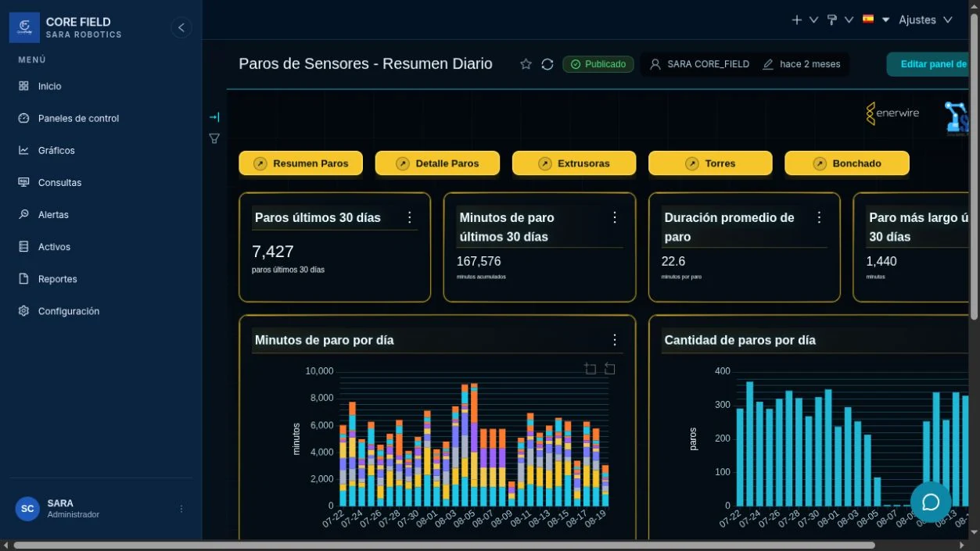This screenshot has width=980, height=551.
Task: Open the Alertas section in the sidebar
Action: coord(53,214)
